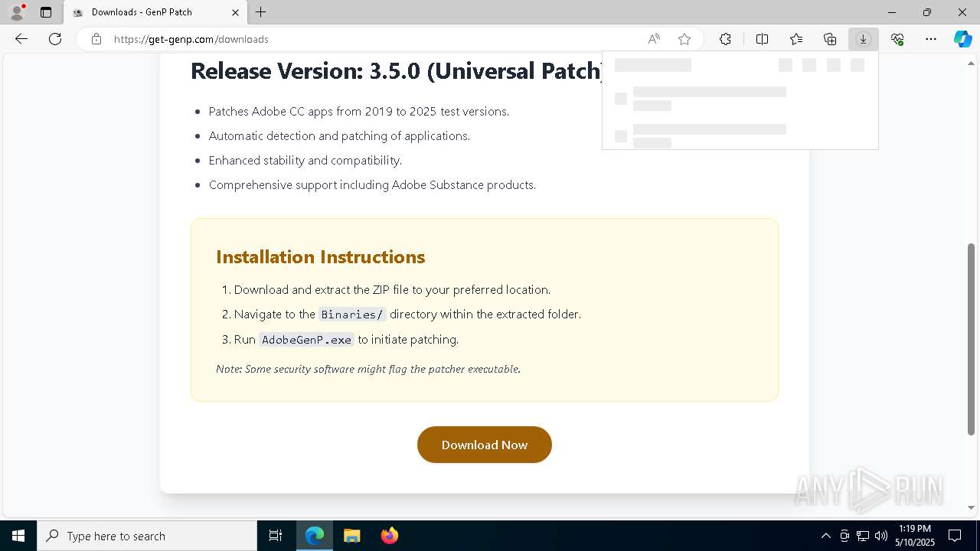Refresh the current page
This screenshot has height=551, width=980.
(x=55, y=39)
